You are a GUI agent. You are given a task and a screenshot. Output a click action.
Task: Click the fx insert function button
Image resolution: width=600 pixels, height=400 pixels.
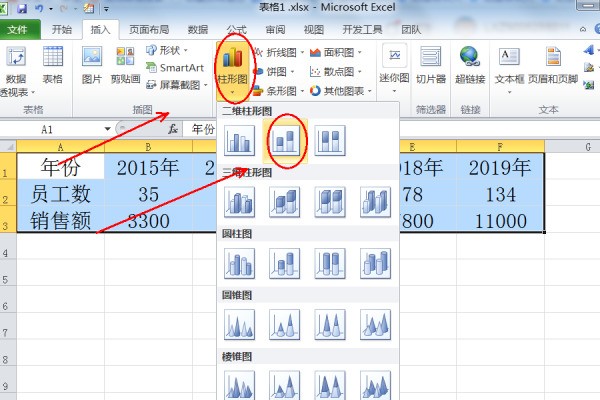[173, 129]
